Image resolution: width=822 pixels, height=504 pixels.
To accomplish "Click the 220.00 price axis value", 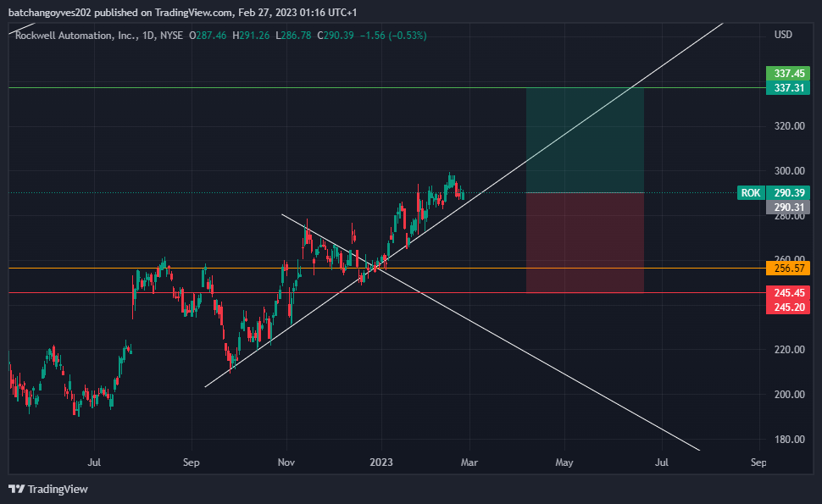I will click(x=790, y=350).
